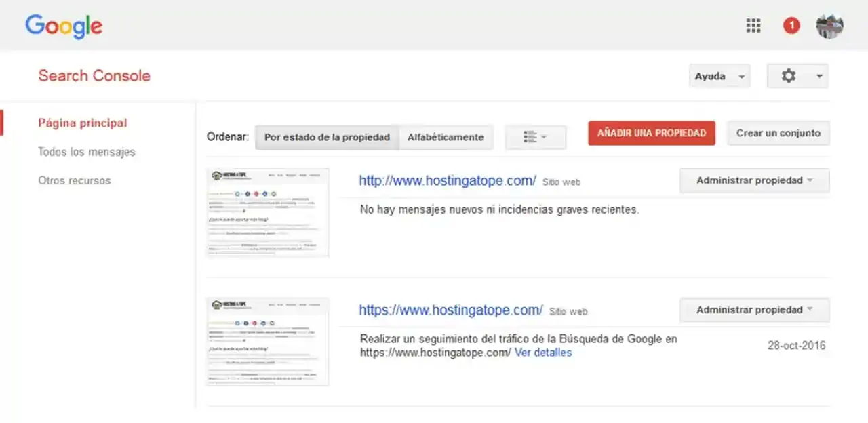The image size is (868, 423).
Task: Open the Ayuda help dropdown
Action: [x=719, y=76]
